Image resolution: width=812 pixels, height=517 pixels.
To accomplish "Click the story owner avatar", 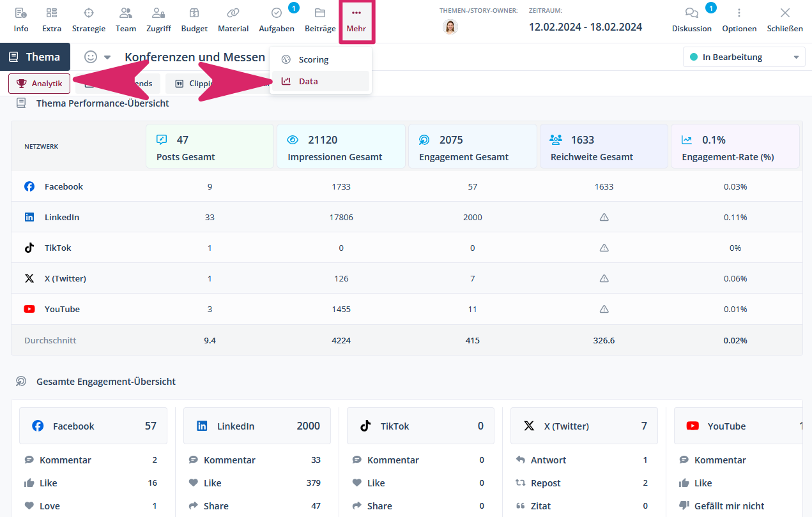I will pyautogui.click(x=450, y=27).
